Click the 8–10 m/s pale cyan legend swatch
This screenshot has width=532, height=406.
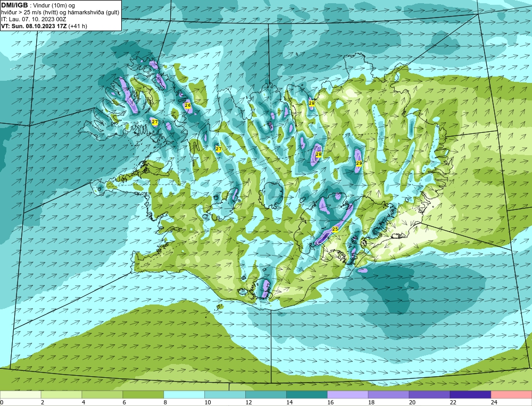point(184,395)
